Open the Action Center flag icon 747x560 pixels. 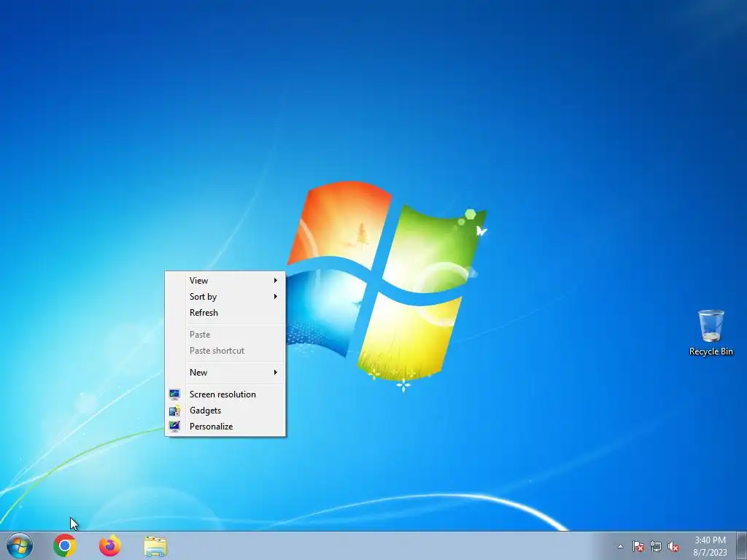638,546
